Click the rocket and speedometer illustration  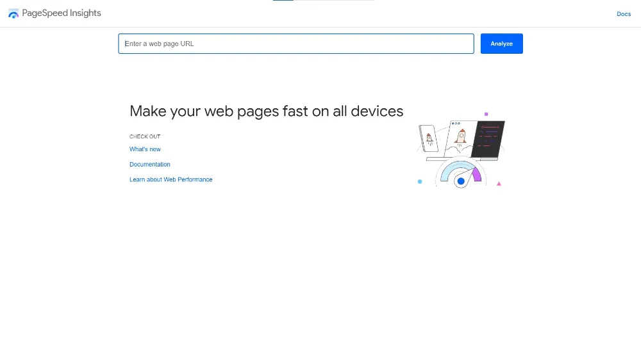point(461,150)
